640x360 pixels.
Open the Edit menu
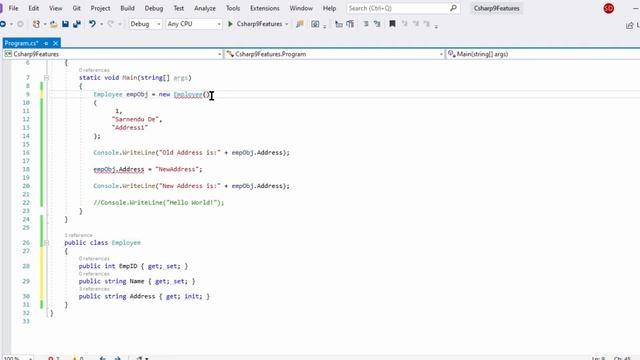click(x=34, y=8)
